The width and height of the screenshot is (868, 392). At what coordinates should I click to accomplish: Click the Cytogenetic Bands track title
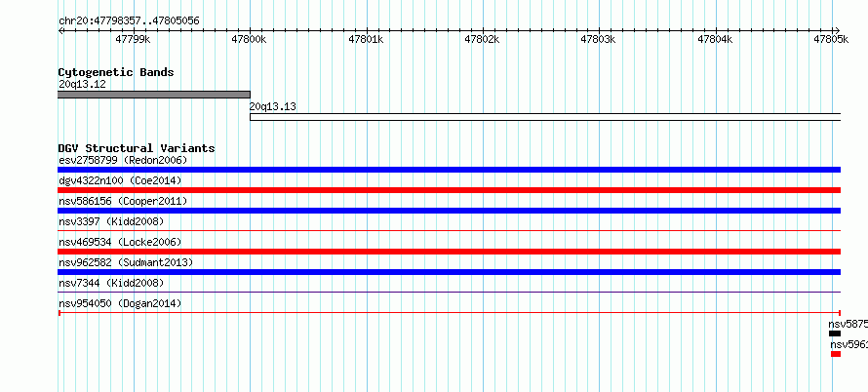pos(116,72)
